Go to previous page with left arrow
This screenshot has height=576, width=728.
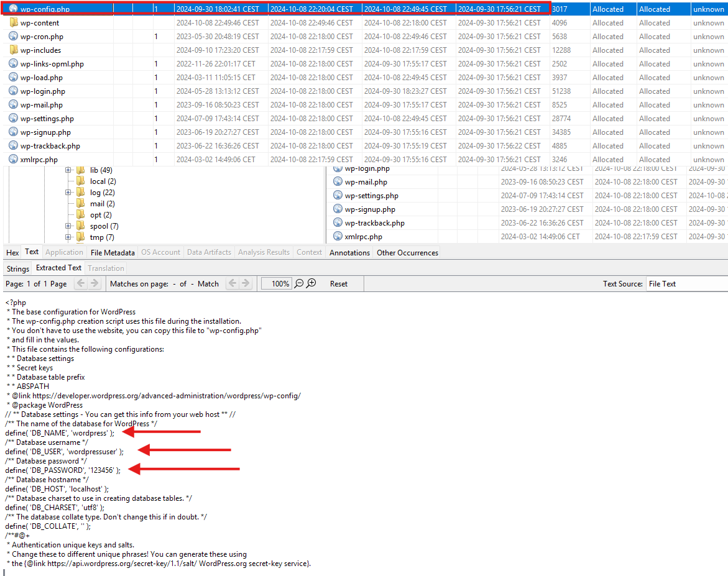point(80,283)
